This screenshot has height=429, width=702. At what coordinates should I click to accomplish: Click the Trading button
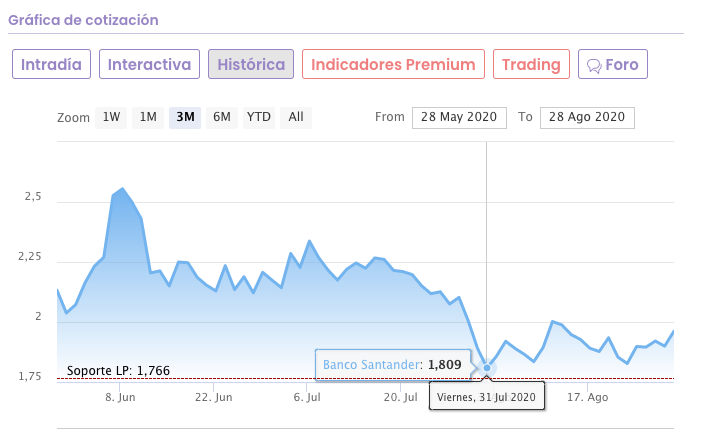coord(531,65)
